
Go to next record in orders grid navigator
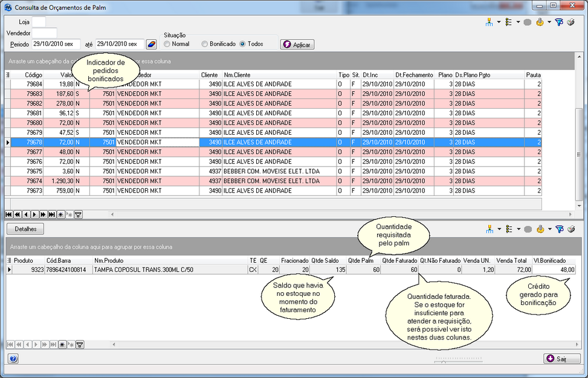[x=34, y=214]
